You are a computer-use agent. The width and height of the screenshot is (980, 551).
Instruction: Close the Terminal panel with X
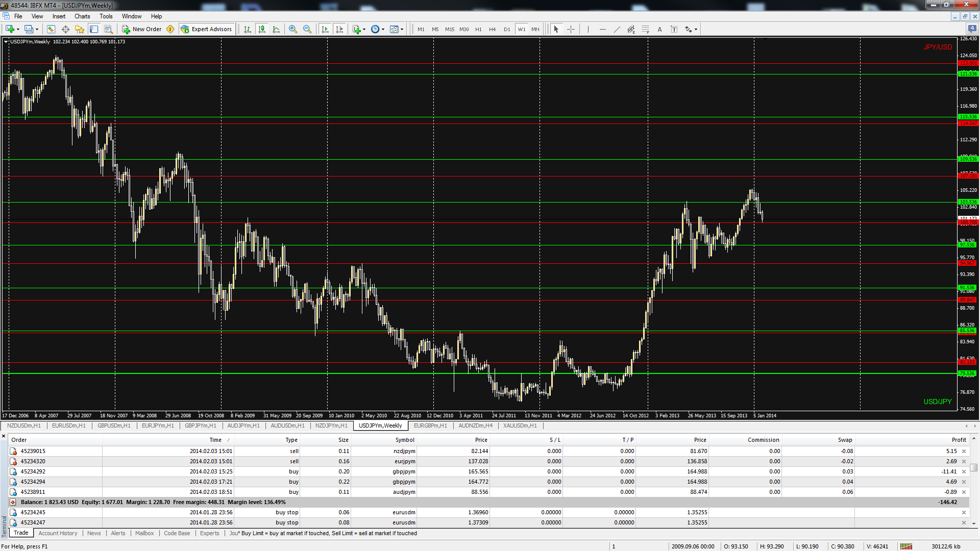(x=4, y=436)
